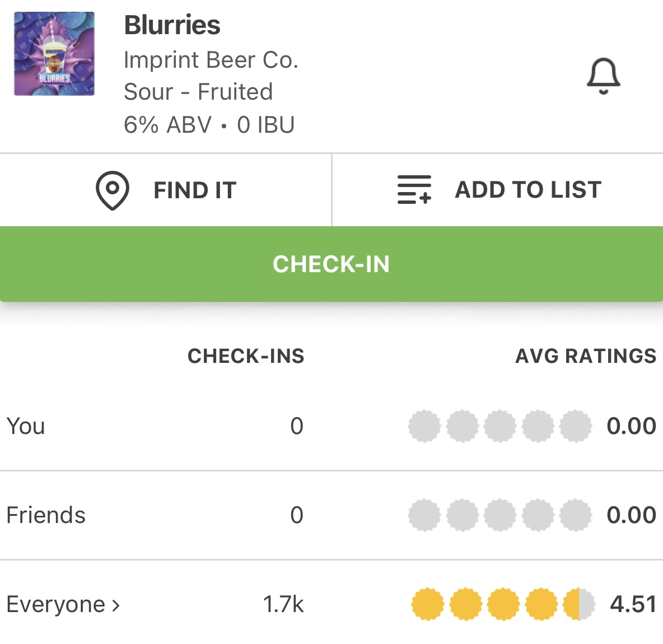Tap the notification bell icon
This screenshot has height=644, width=663.
pos(603,76)
